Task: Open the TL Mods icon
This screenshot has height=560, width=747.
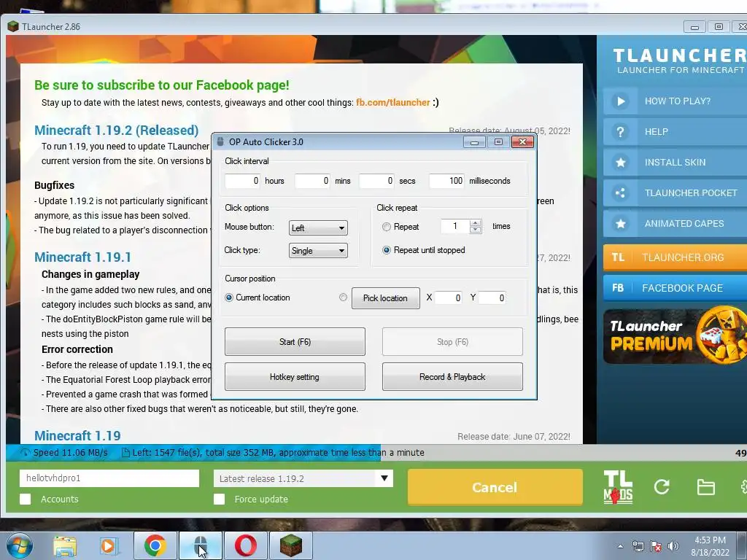Action: (x=618, y=487)
